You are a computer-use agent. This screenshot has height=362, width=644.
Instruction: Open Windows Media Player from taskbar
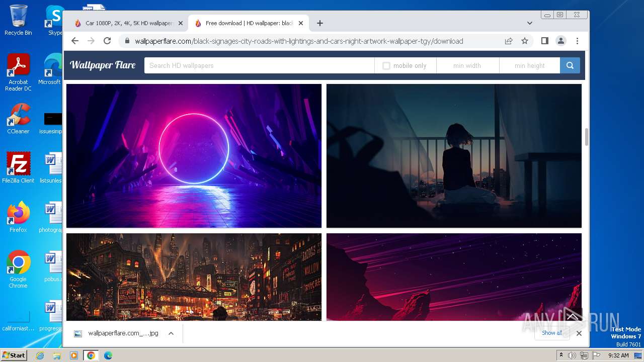pyautogui.click(x=74, y=355)
